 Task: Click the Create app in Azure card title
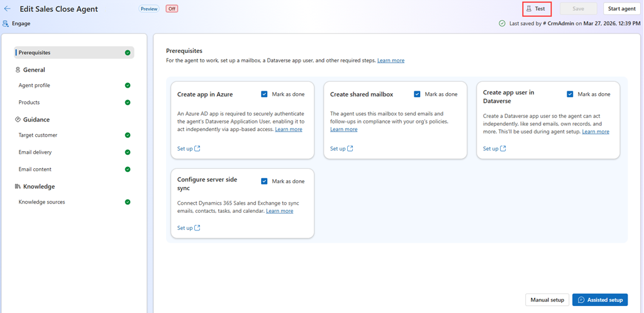point(205,94)
